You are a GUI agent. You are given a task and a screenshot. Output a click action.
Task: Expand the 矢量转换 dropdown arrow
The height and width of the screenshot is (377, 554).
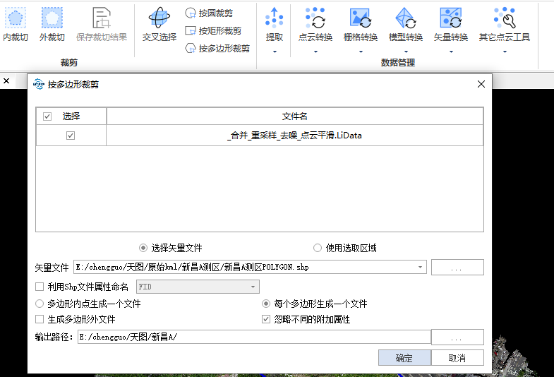click(451, 52)
